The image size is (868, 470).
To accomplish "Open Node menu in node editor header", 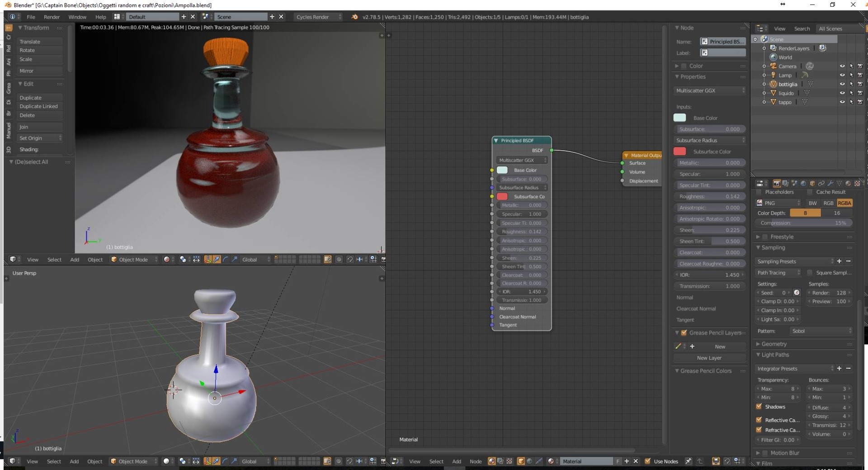I will tap(475, 461).
